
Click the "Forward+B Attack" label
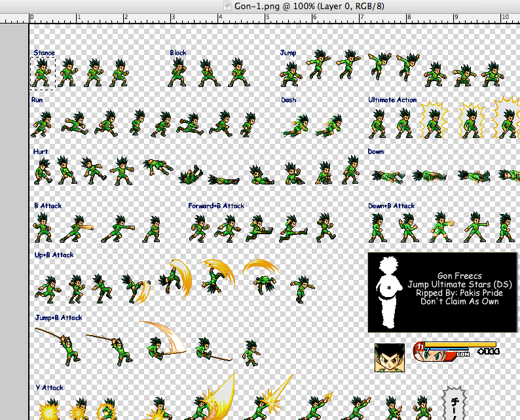click(x=216, y=205)
